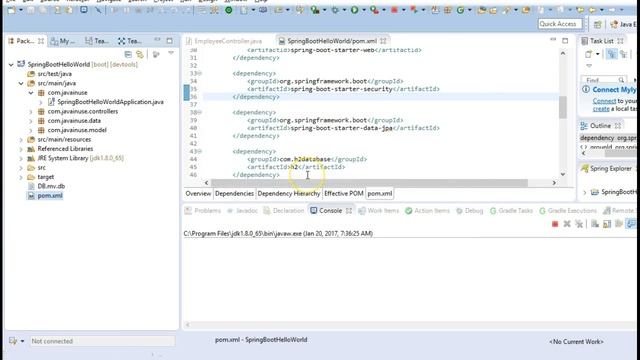
Task: Click the green Spring Boot dashboard icon
Action: pos(229,10)
